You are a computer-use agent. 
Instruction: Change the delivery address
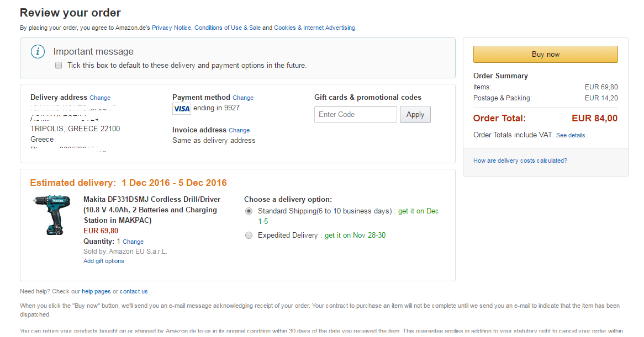pyautogui.click(x=100, y=98)
